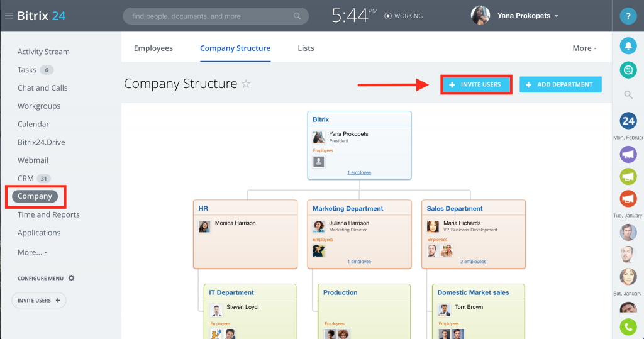Click the purple megaphone announcement icon
Viewport: 644px width, 339px height.
click(x=628, y=155)
